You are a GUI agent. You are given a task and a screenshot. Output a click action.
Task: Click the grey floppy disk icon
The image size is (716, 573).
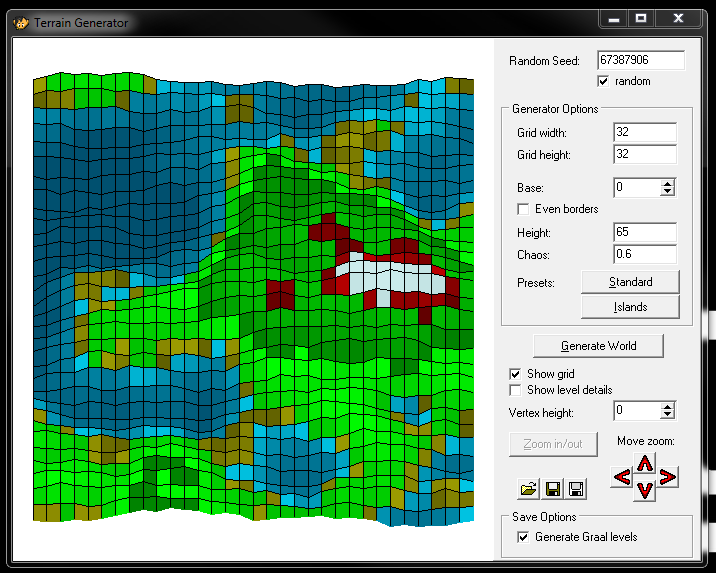point(576,489)
